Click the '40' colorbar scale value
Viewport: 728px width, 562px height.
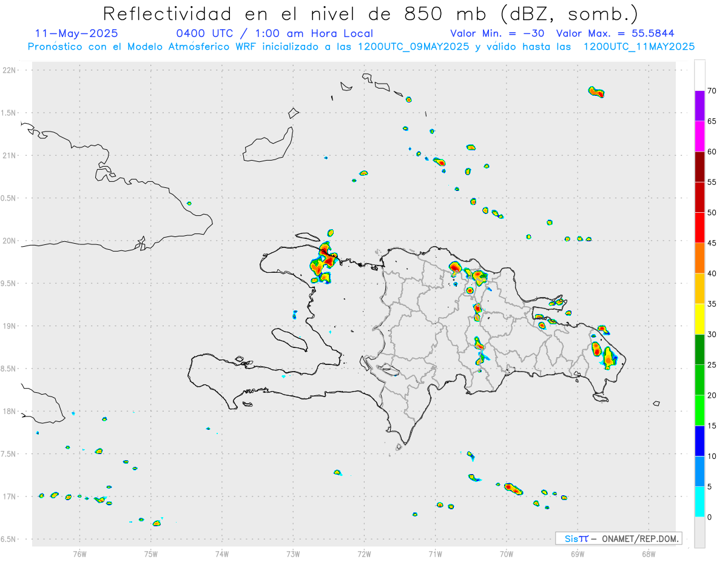click(x=712, y=273)
